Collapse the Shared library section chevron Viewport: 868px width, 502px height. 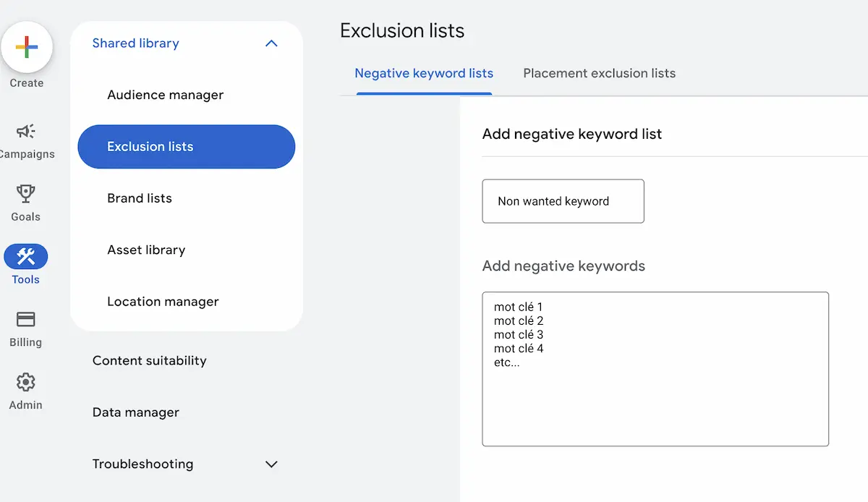(x=271, y=43)
